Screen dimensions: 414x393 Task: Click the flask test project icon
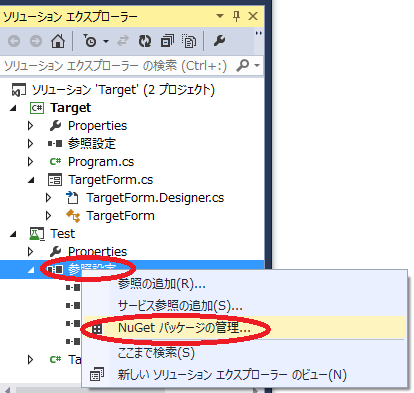point(37,234)
